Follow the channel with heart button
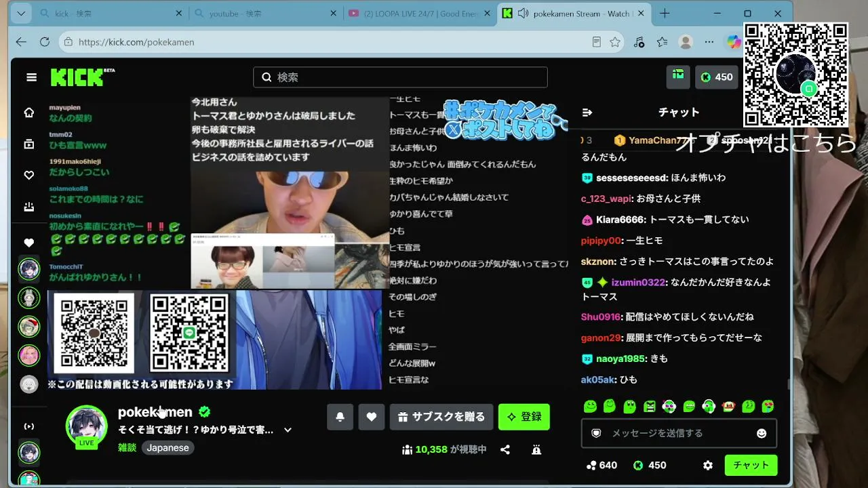The height and width of the screenshot is (488, 868). click(x=372, y=417)
